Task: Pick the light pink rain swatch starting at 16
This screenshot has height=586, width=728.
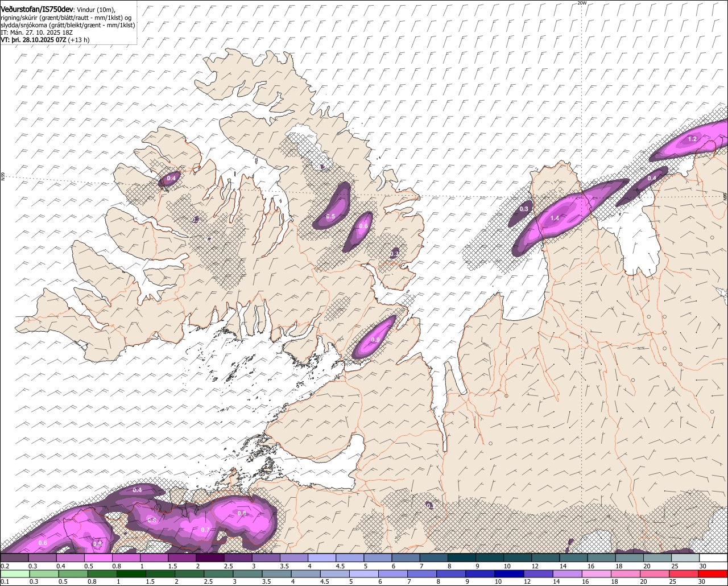Action: [596, 574]
